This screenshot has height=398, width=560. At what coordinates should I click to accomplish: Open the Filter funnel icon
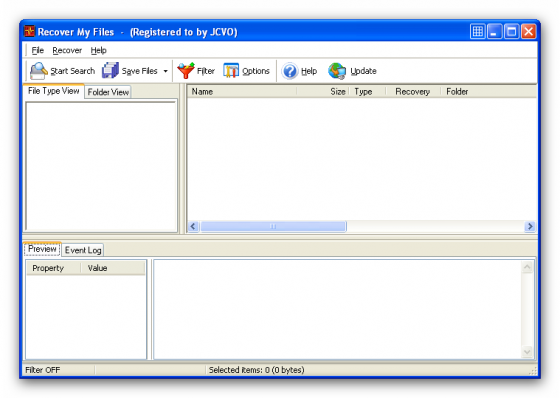pyautogui.click(x=186, y=70)
